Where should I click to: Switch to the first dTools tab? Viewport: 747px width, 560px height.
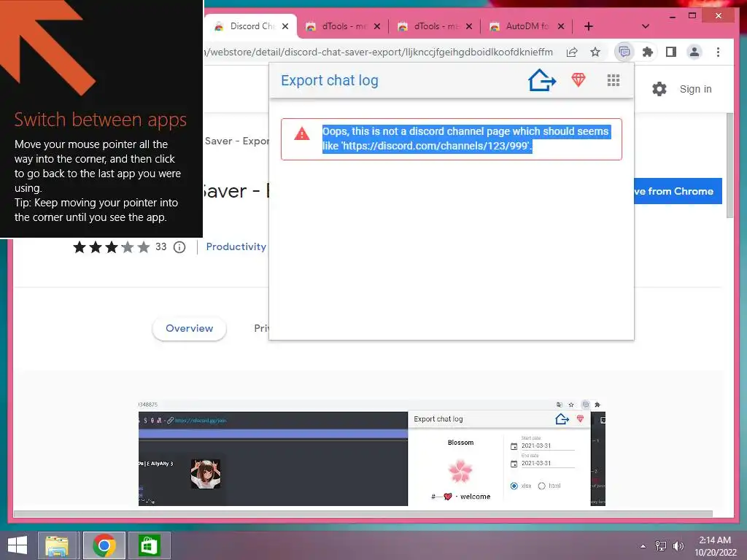pyautogui.click(x=343, y=26)
